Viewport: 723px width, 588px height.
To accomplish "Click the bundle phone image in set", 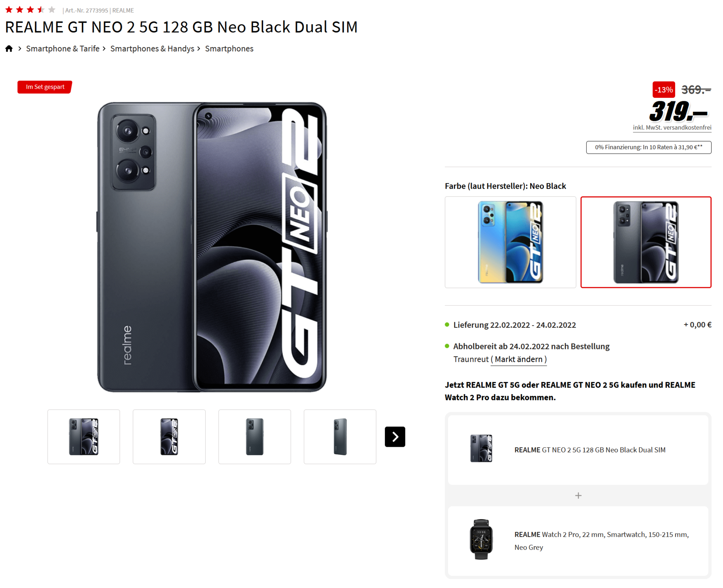I will coord(481,448).
